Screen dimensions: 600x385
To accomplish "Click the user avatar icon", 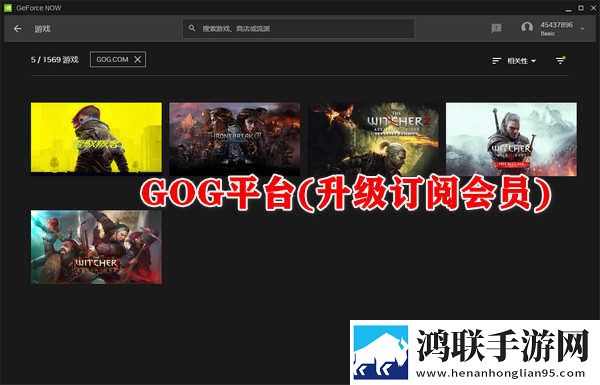I will pyautogui.click(x=527, y=28).
